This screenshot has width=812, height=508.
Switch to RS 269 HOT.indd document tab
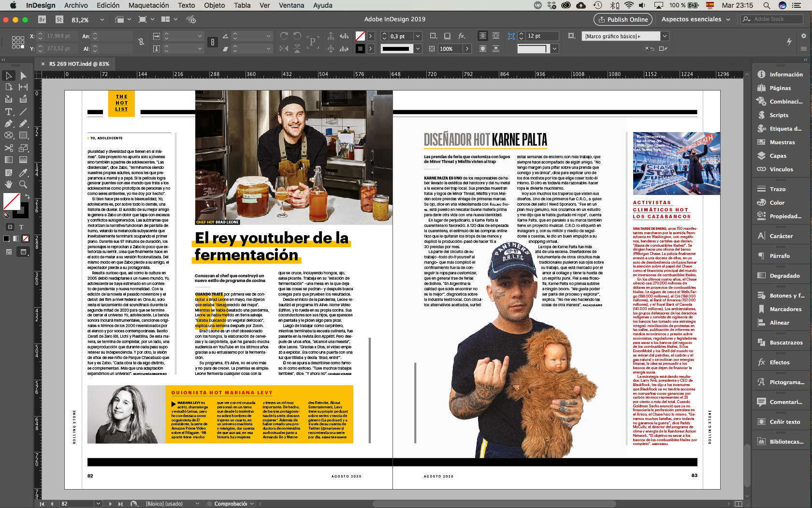(x=79, y=64)
